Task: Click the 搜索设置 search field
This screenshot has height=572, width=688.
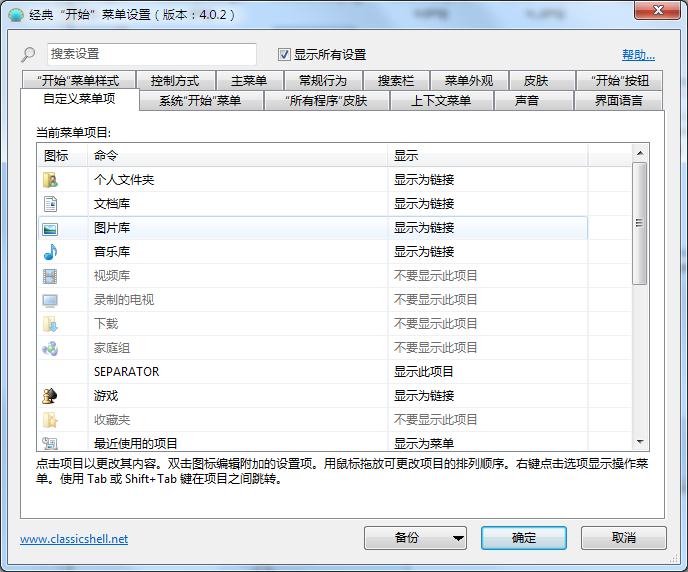Action: (x=151, y=54)
